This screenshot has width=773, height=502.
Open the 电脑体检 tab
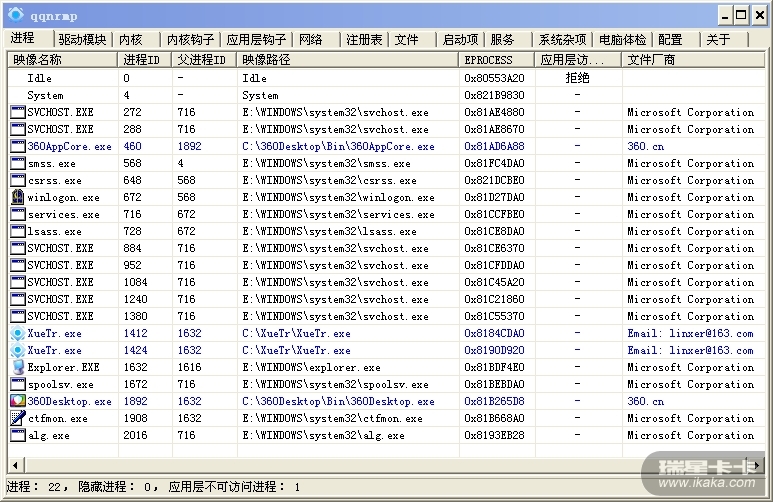(623, 39)
